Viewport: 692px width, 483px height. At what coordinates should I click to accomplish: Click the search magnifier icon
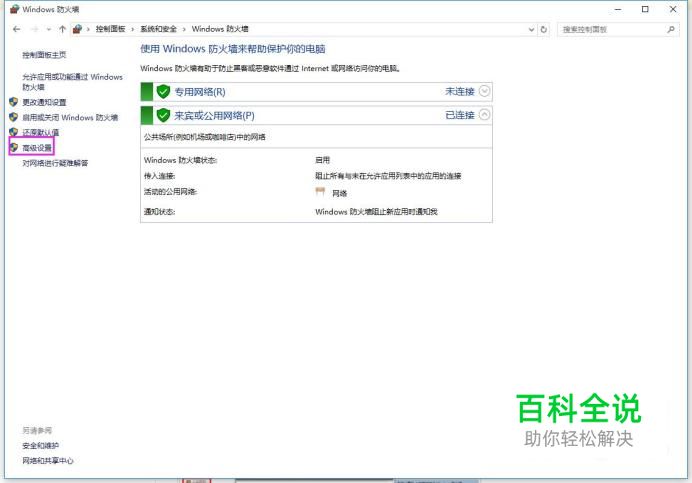[x=671, y=30]
